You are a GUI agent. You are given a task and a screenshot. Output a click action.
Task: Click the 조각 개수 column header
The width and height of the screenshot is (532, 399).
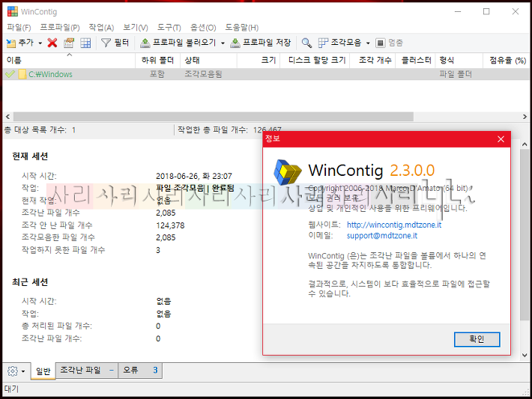[x=372, y=61]
